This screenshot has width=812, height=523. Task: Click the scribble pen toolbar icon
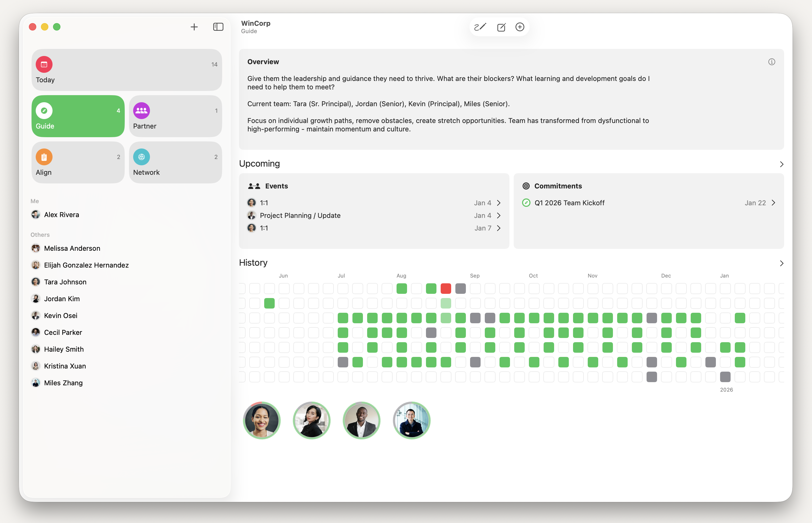pos(480,27)
